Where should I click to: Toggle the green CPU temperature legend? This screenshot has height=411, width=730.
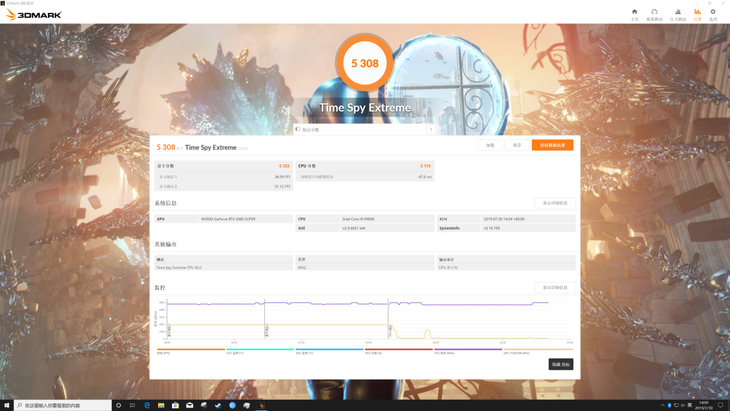pyautogui.click(x=260, y=351)
